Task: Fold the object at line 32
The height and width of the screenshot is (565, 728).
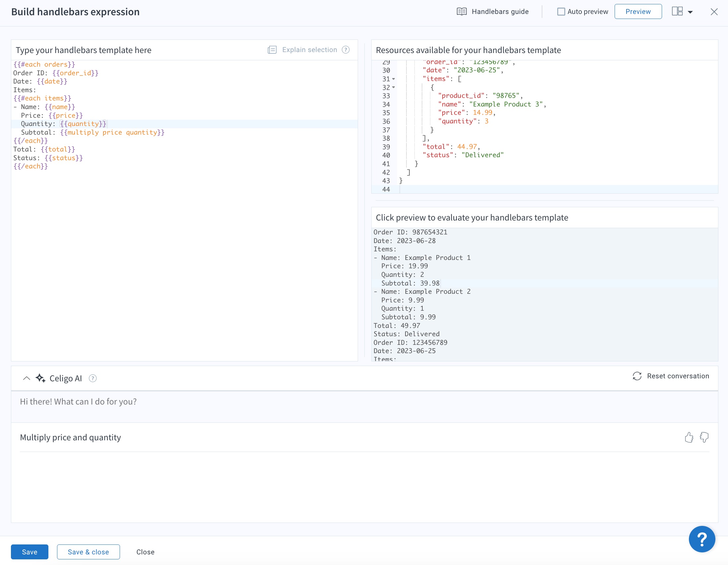Action: [x=394, y=88]
